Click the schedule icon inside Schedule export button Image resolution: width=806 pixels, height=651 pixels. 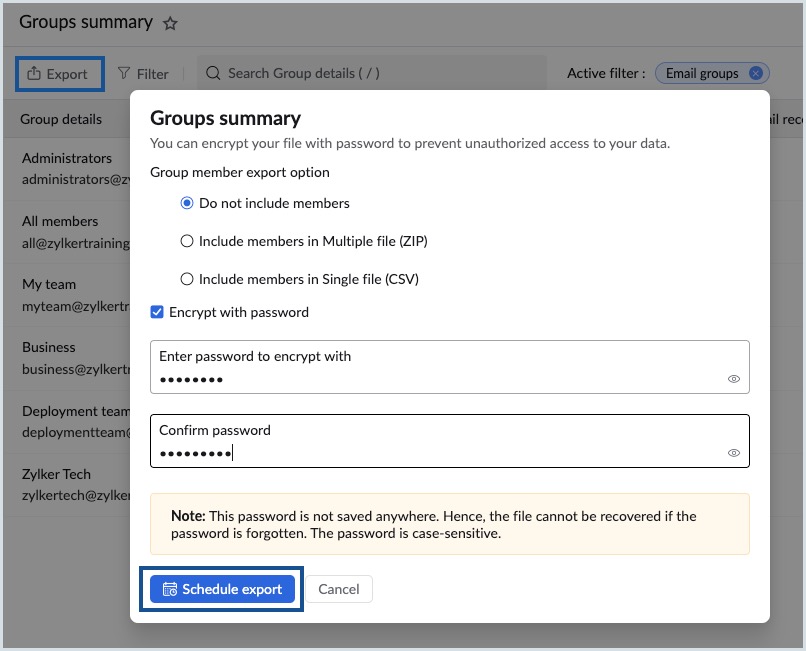click(170, 589)
